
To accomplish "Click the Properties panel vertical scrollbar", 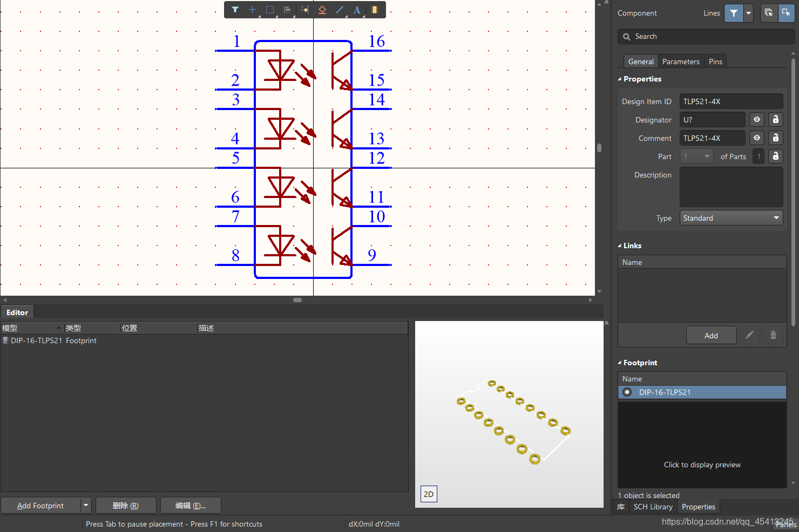I will point(793,192).
